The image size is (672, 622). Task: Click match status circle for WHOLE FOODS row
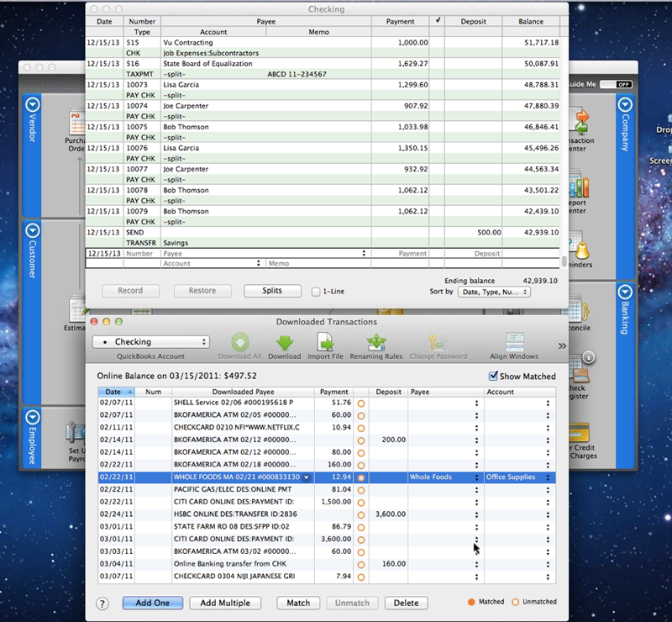(x=361, y=478)
